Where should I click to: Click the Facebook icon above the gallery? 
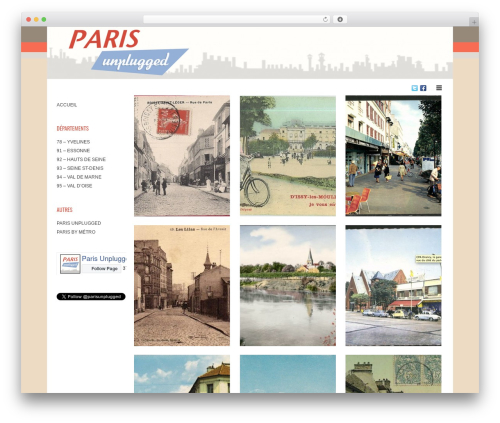(x=423, y=88)
